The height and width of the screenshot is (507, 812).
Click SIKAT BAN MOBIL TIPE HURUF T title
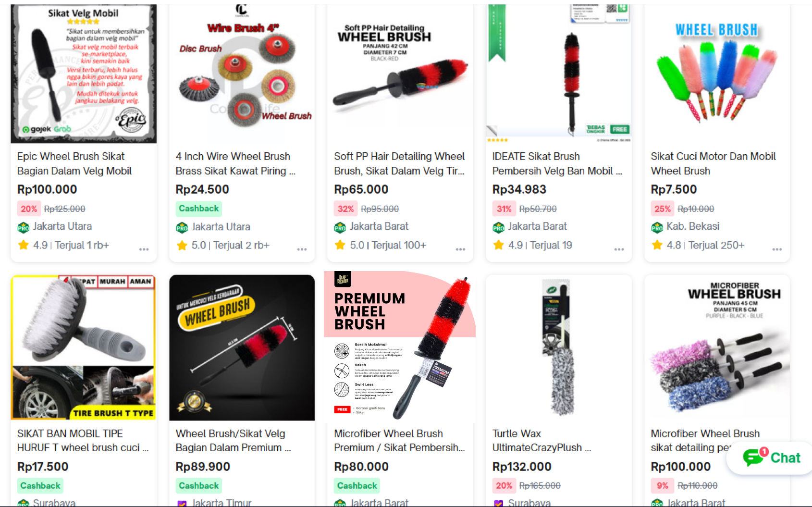coord(83,441)
